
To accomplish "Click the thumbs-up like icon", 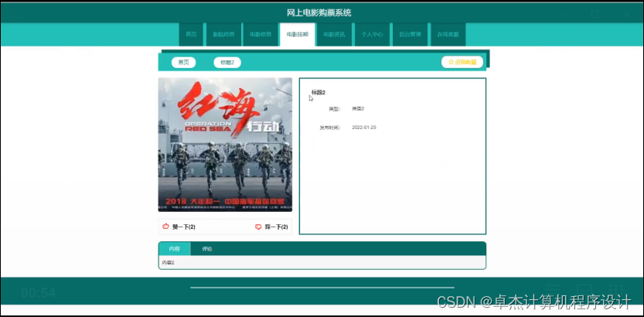I will pyautogui.click(x=165, y=227).
